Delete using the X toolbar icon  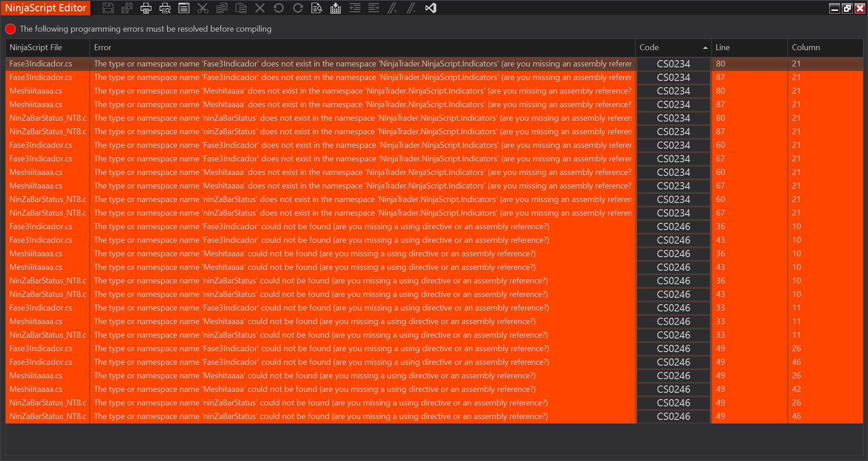[x=260, y=8]
